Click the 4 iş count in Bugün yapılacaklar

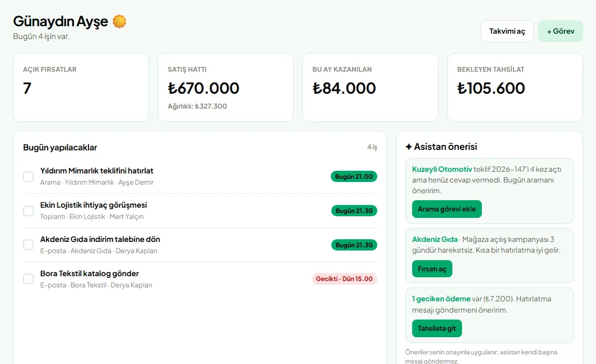(x=372, y=147)
